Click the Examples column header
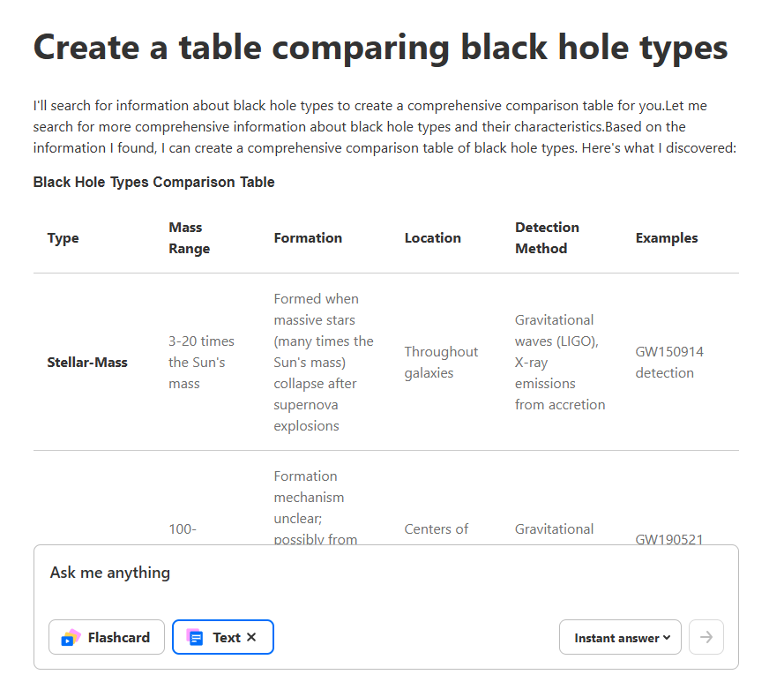This screenshot has height=682, width=784. click(666, 238)
